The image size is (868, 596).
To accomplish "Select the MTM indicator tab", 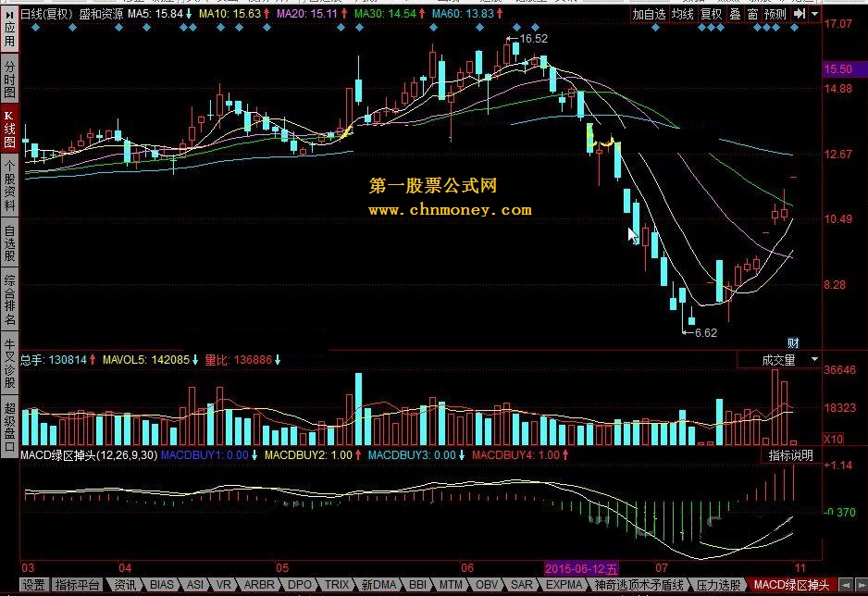I will 451,584.
